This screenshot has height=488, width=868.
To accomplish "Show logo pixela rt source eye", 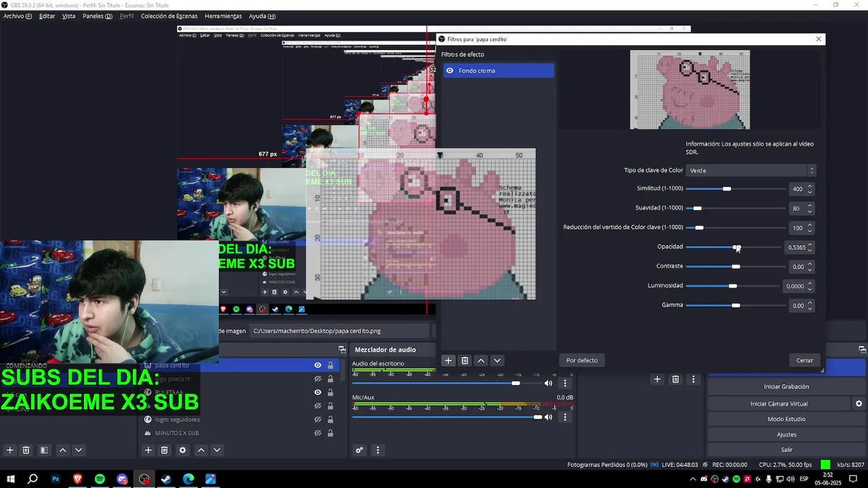I will pos(317,379).
